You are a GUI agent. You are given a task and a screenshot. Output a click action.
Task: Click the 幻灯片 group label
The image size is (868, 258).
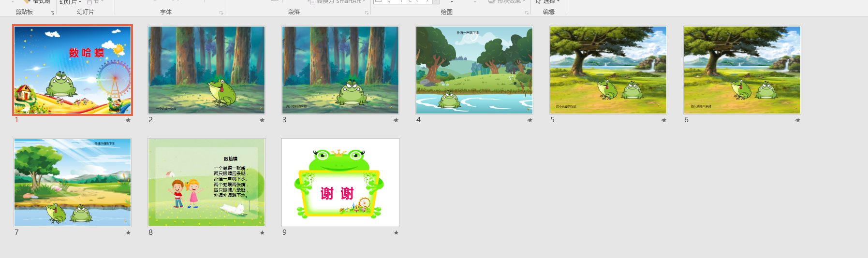pos(86,12)
